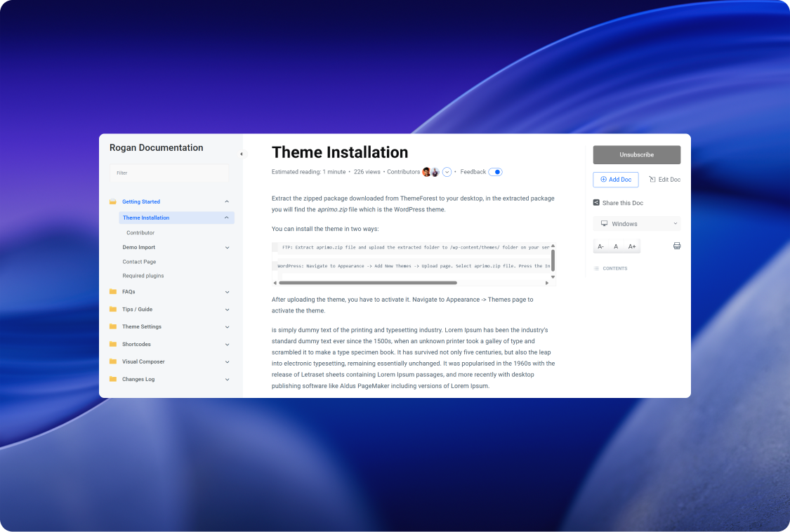Expand the Demo Import chevron

pos(227,247)
